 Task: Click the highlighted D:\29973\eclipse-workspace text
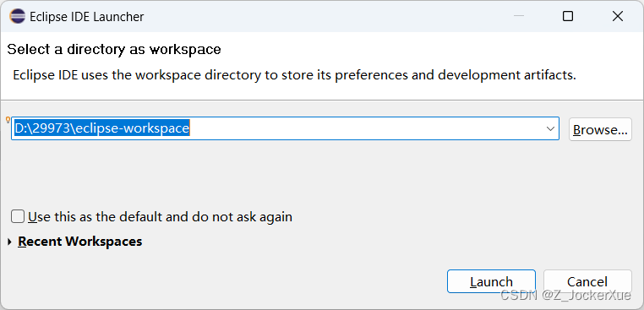pyautogui.click(x=102, y=128)
